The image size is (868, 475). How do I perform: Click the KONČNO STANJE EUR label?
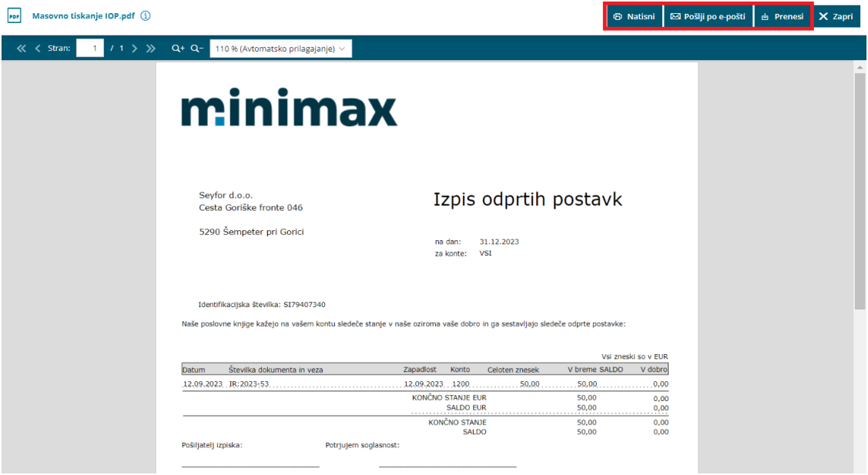449,397
